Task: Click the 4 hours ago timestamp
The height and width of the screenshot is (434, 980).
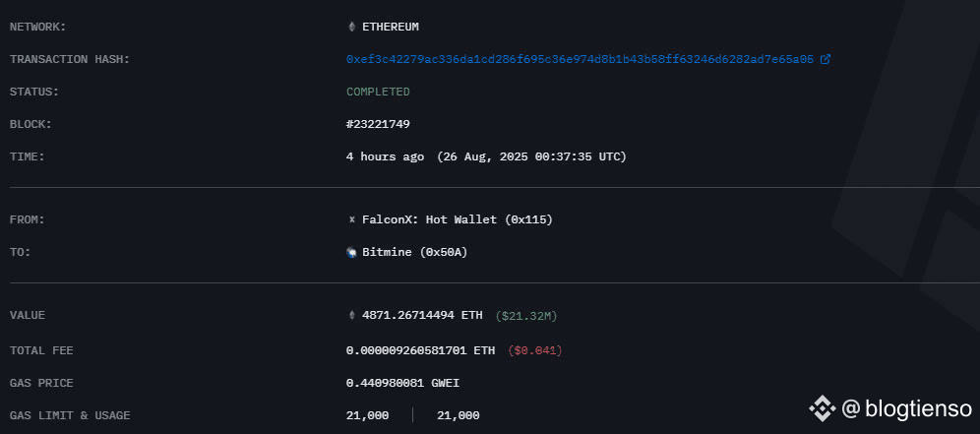Action: [385, 156]
